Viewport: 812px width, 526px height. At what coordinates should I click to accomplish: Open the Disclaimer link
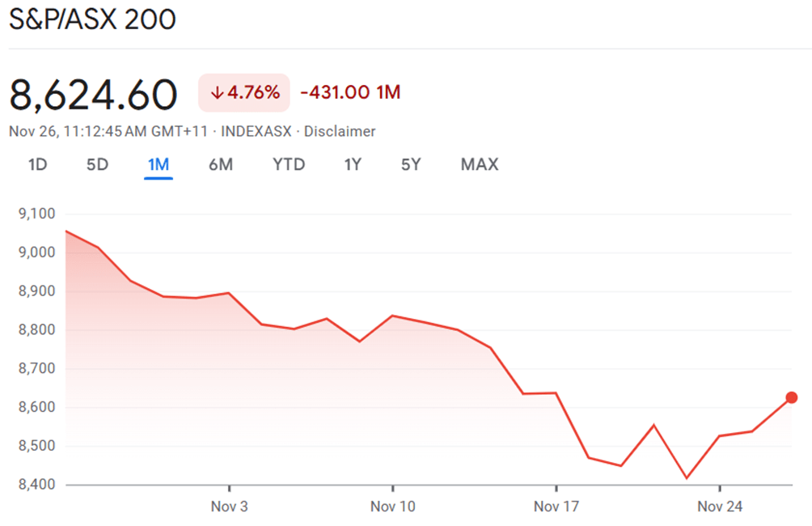[340, 131]
